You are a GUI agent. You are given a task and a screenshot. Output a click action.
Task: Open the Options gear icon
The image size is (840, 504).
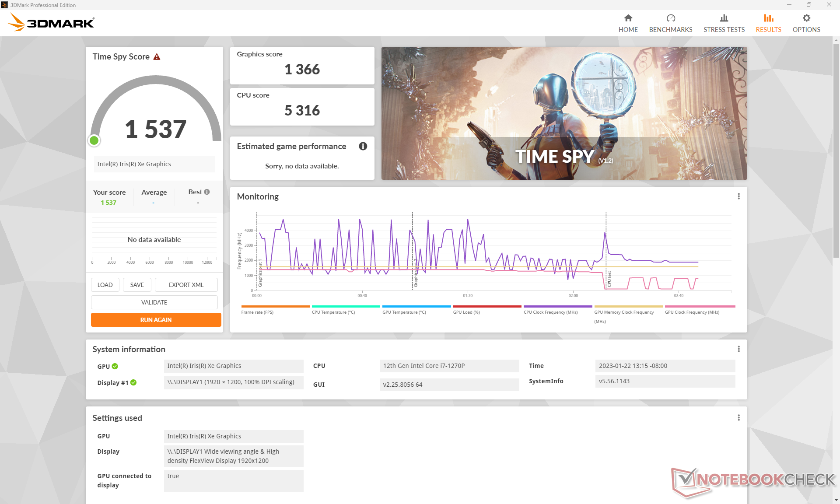click(806, 18)
